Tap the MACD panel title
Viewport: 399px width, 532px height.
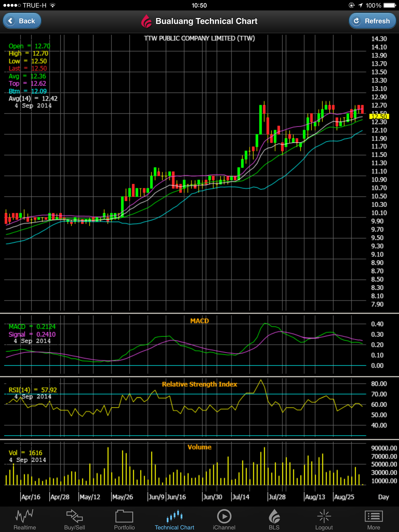point(199,321)
